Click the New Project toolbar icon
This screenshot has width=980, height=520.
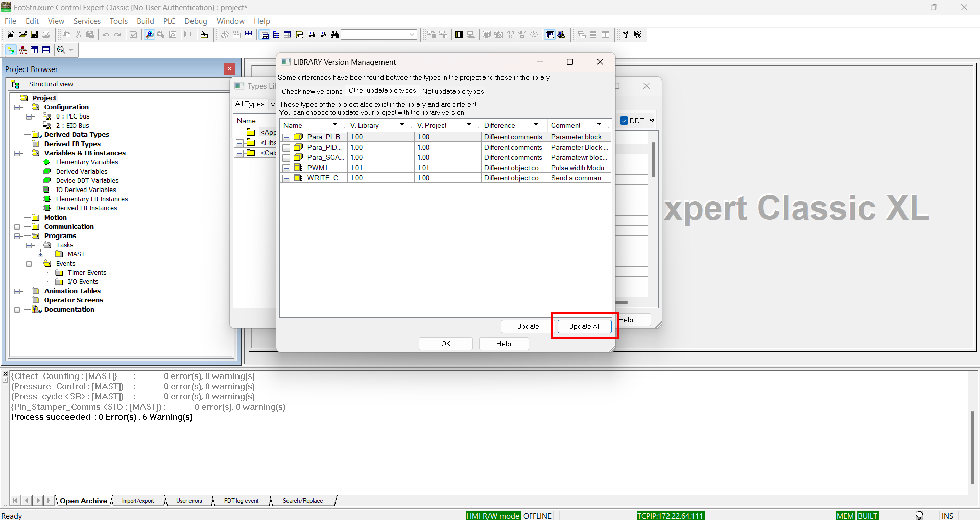11,34
